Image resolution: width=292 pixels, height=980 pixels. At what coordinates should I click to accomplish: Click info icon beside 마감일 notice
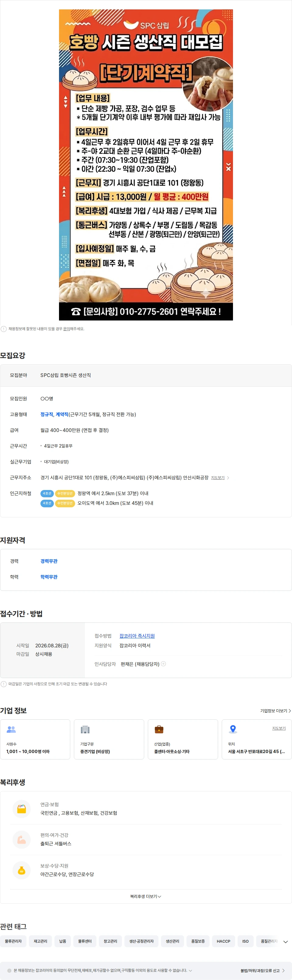(x=4, y=684)
